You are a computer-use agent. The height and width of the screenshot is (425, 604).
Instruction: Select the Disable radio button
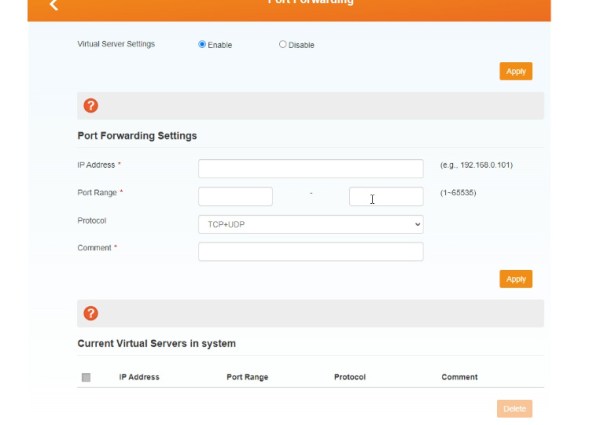pos(283,44)
